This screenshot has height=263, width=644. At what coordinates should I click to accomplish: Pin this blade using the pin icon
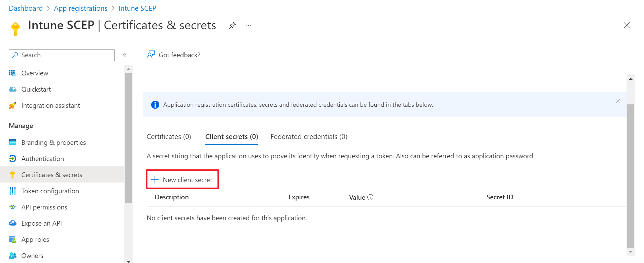click(x=232, y=26)
